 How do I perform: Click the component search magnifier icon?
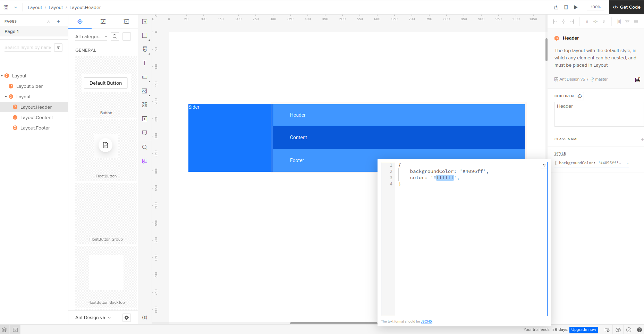115,36
